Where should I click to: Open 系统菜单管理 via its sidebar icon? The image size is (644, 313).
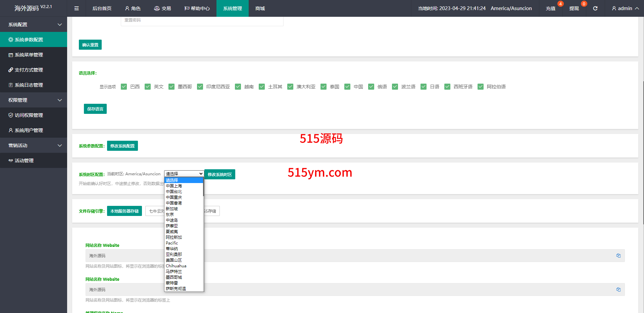point(11,55)
